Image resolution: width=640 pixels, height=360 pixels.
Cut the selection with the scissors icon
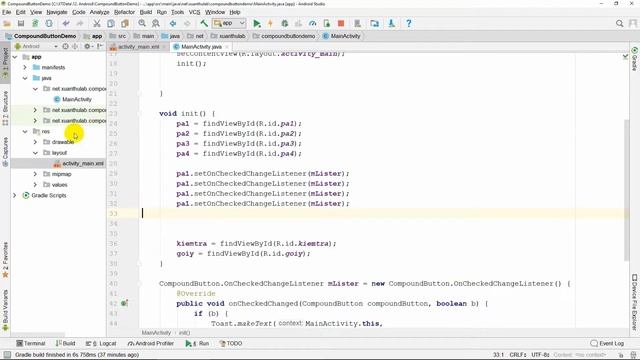click(97, 23)
